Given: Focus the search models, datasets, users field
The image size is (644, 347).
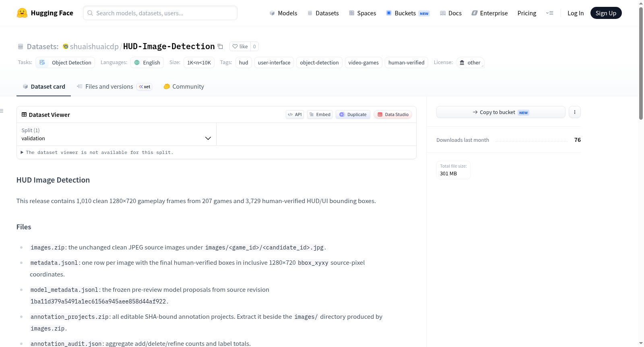Looking at the screenshot, I should [160, 13].
